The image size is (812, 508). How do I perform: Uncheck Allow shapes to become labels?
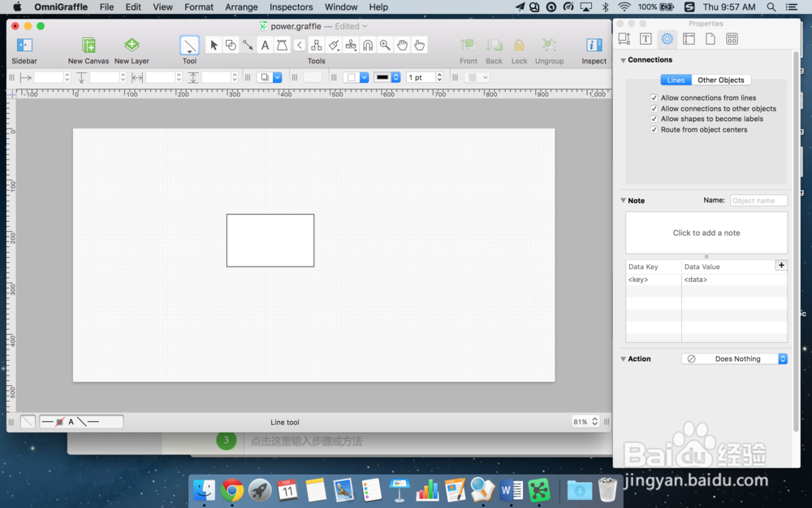[x=654, y=119]
